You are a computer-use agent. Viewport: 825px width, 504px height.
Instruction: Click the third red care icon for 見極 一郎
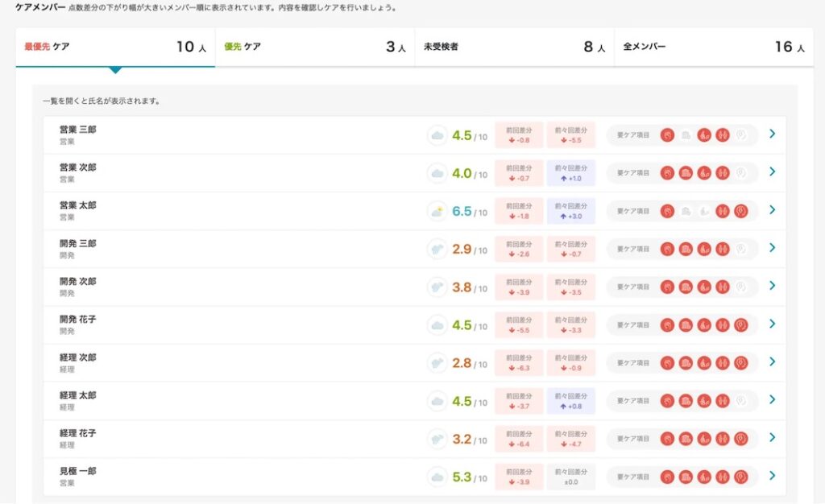704,477
